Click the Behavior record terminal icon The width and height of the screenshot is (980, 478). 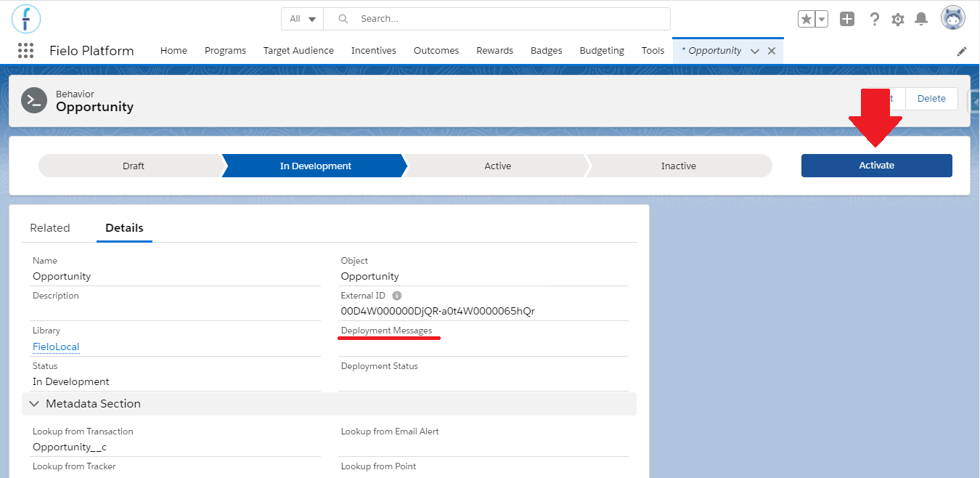tap(34, 100)
